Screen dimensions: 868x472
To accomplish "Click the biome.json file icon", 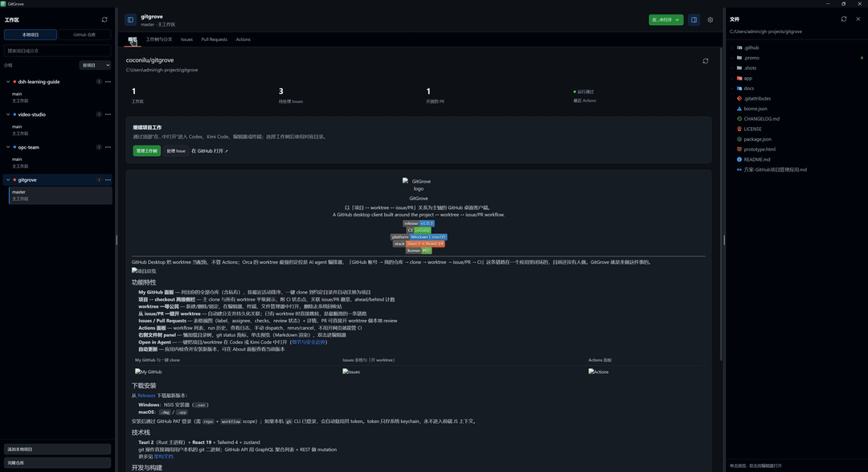I will pyautogui.click(x=739, y=109).
